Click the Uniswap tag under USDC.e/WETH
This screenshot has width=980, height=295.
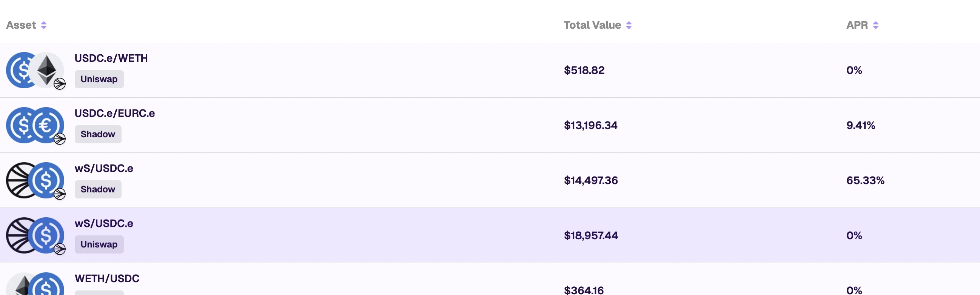point(99,79)
